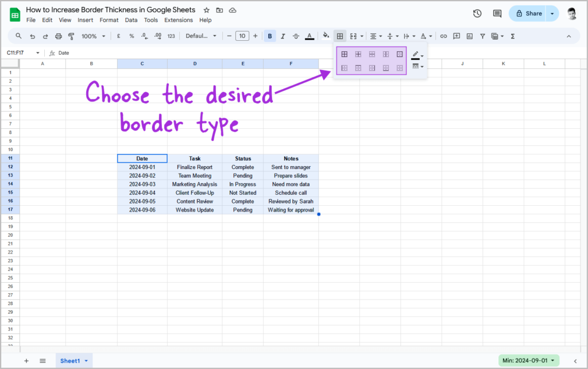Increase font size with plus button
Screen dimensions: 588x369
coord(256,36)
